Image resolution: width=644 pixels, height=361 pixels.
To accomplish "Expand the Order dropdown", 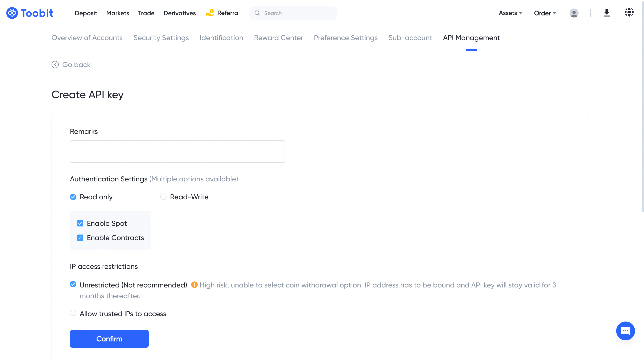I will (545, 13).
